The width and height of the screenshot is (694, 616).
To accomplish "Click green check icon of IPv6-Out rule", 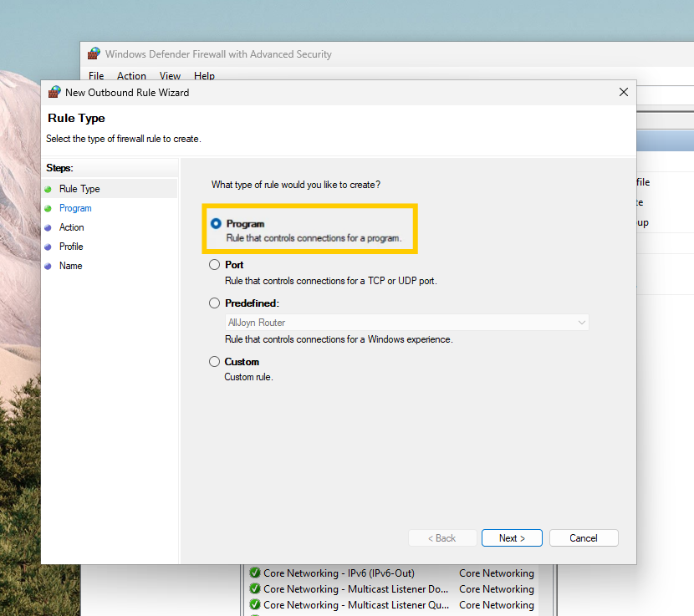I will [x=254, y=573].
